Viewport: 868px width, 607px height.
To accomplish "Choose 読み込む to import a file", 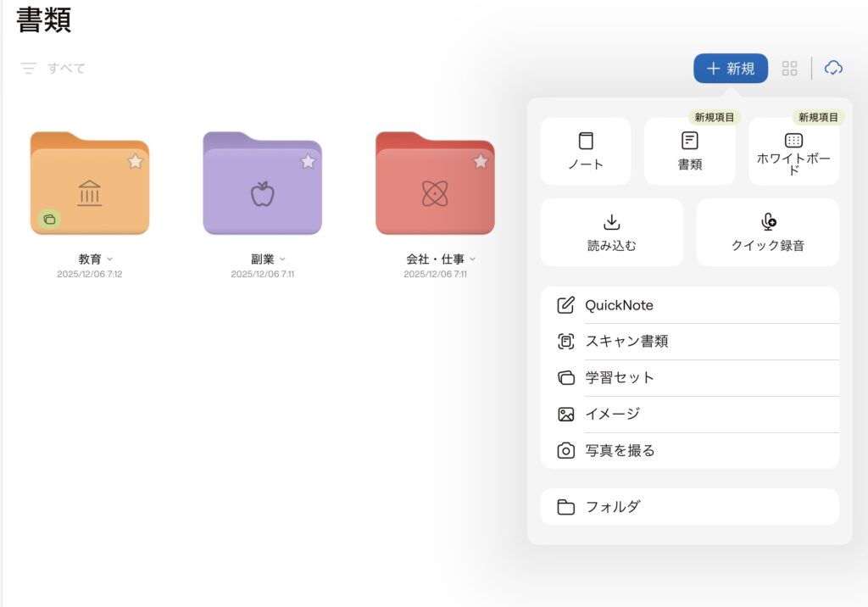I will (x=611, y=232).
